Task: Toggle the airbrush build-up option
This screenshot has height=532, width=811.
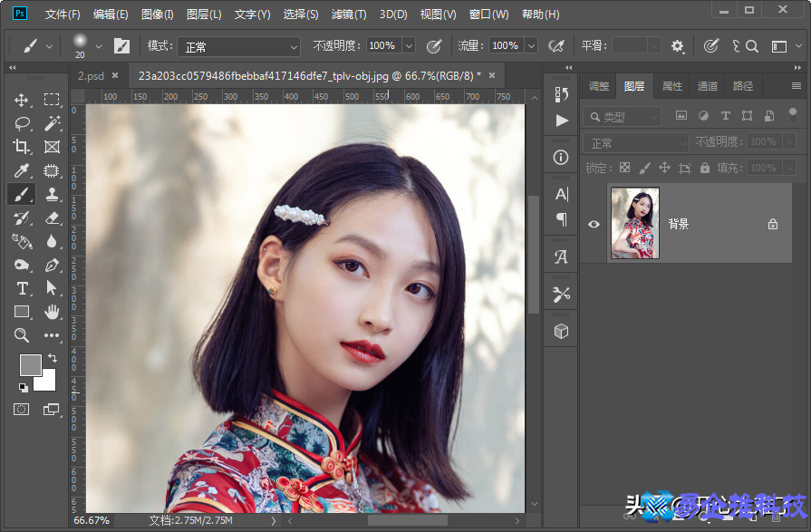Action: point(556,45)
